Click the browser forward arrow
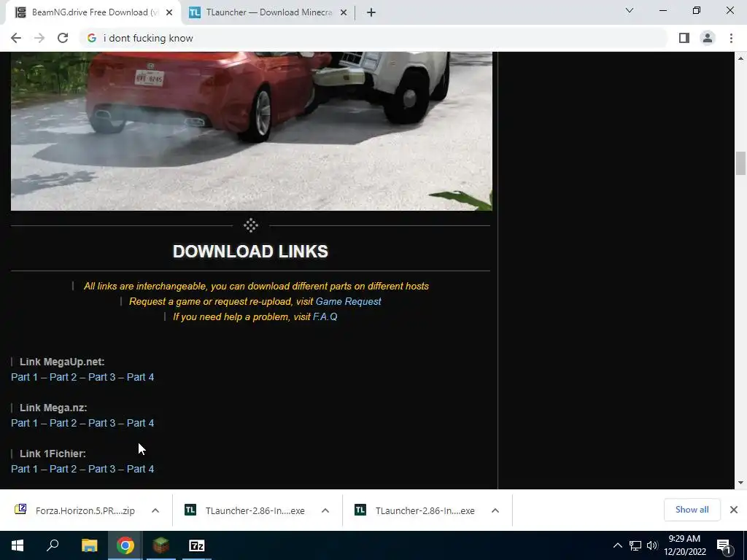Screen dimensions: 747x560 click(x=39, y=38)
